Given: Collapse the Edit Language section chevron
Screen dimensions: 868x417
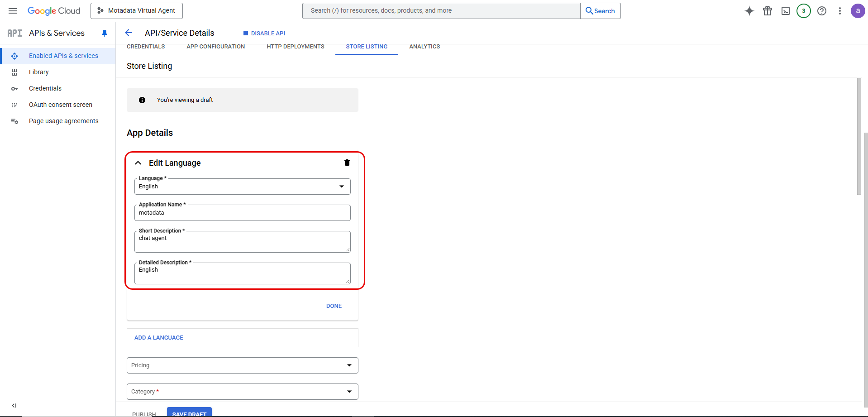Looking at the screenshot, I should (x=138, y=163).
